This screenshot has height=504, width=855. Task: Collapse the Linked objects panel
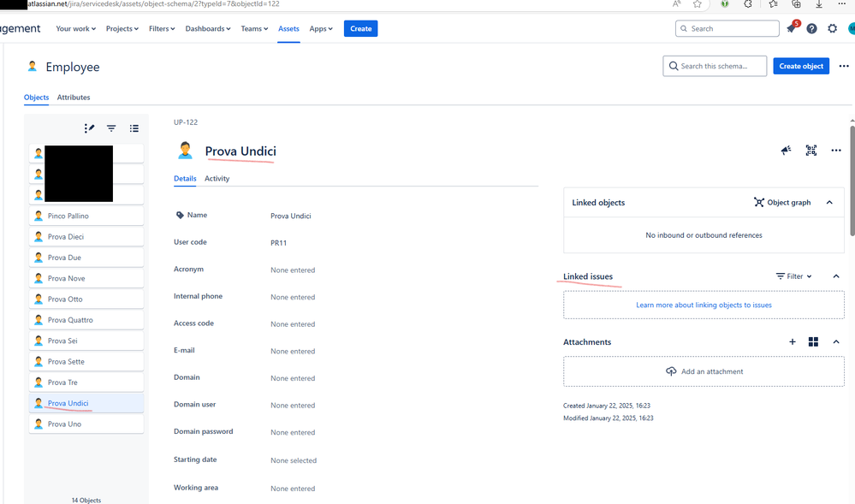click(828, 203)
